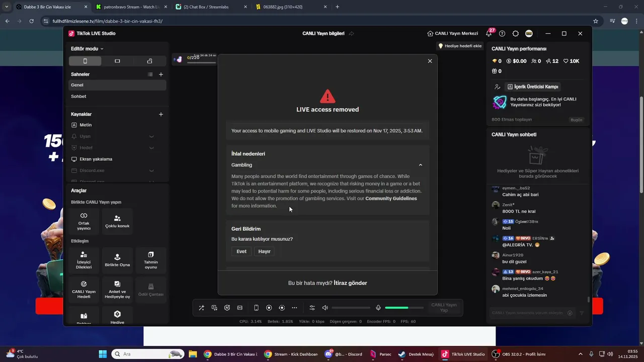Select the dual-screen layout mode
644x362 pixels.
tap(149, 61)
